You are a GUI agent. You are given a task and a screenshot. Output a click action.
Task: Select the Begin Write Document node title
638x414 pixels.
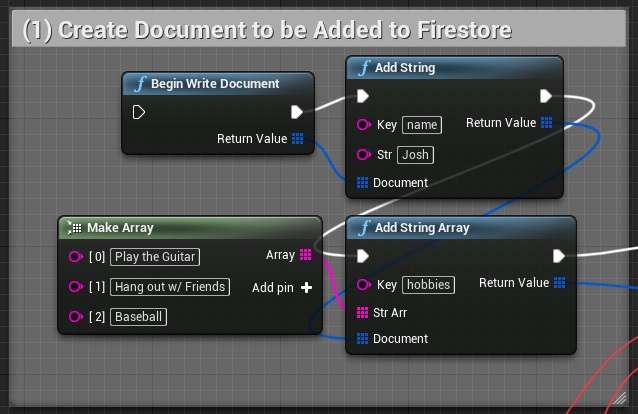(215, 84)
